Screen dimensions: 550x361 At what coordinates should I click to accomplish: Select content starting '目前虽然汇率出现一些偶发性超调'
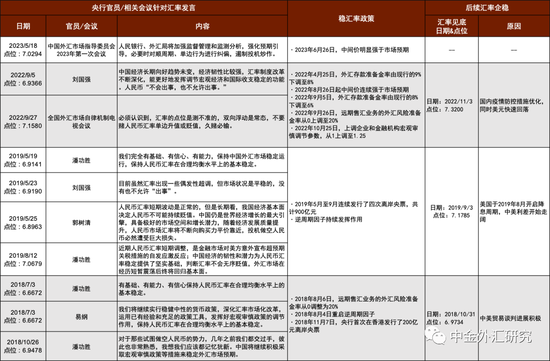point(202,187)
